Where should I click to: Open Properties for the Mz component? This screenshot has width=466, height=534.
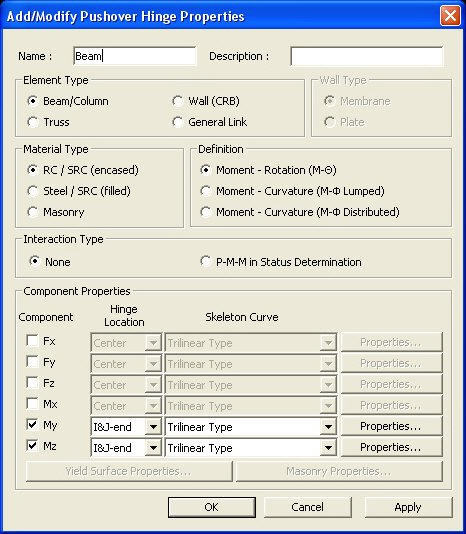coord(391,447)
